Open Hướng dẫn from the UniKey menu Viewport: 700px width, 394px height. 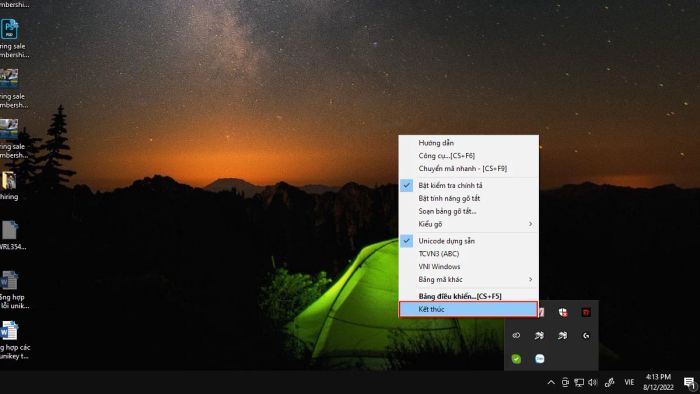pyautogui.click(x=468, y=143)
